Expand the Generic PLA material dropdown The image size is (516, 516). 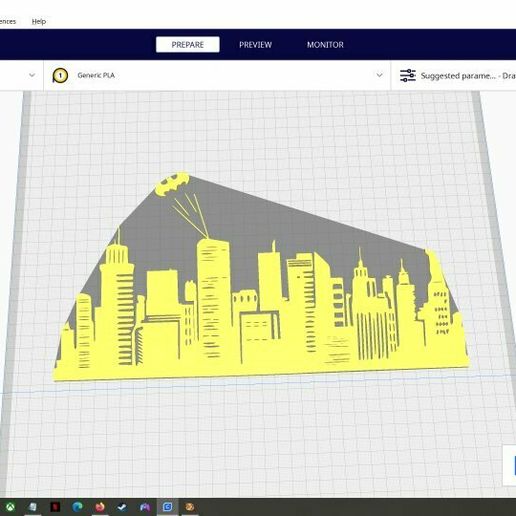coord(379,75)
